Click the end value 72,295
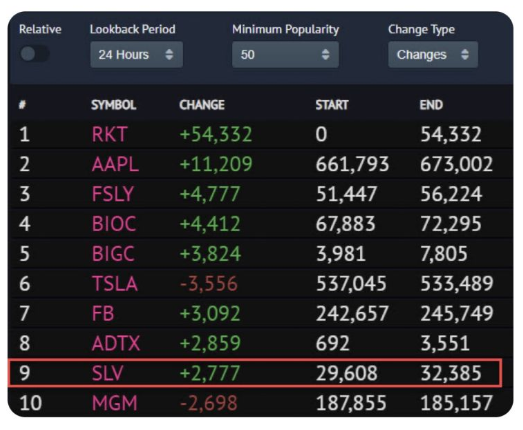The height and width of the screenshot is (430, 523). [451, 224]
